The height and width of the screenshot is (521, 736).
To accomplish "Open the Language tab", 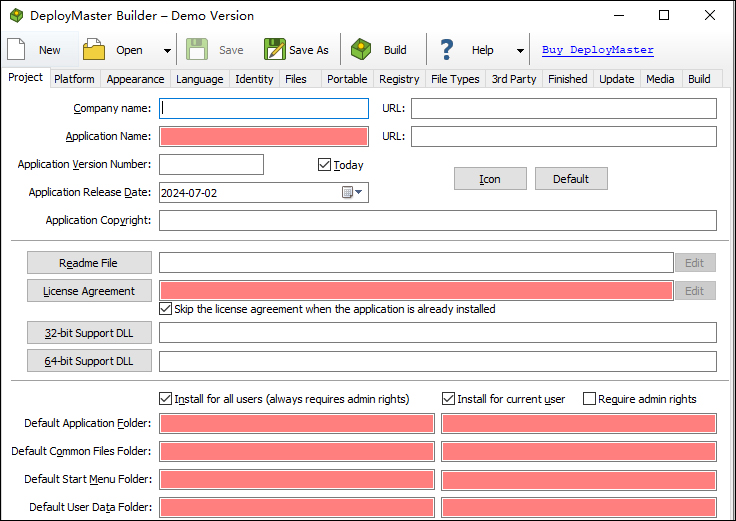I will click(199, 79).
